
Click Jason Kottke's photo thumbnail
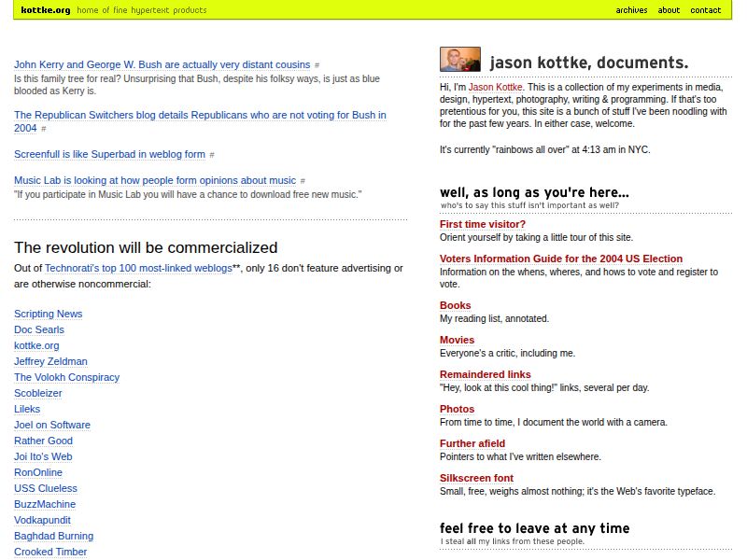(459, 59)
